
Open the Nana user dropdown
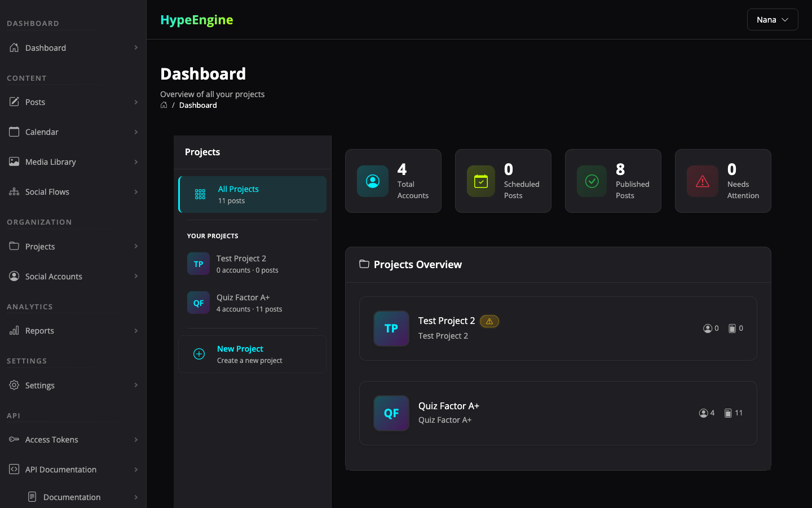(773, 20)
